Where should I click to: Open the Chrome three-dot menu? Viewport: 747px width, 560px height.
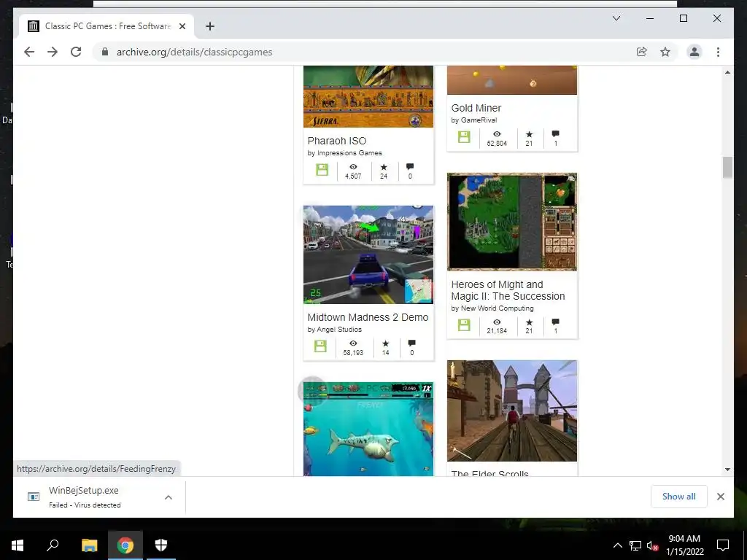pyautogui.click(x=718, y=52)
